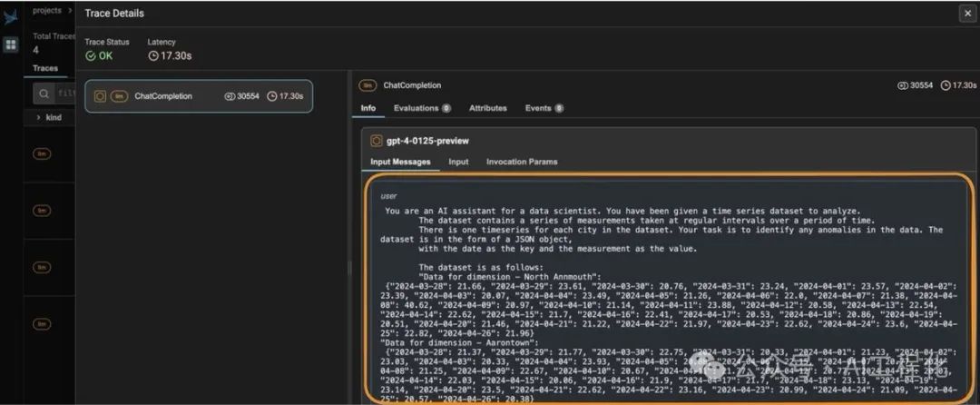Select the ChatCompletion span card
This screenshot has height=405, width=980.
198,96
